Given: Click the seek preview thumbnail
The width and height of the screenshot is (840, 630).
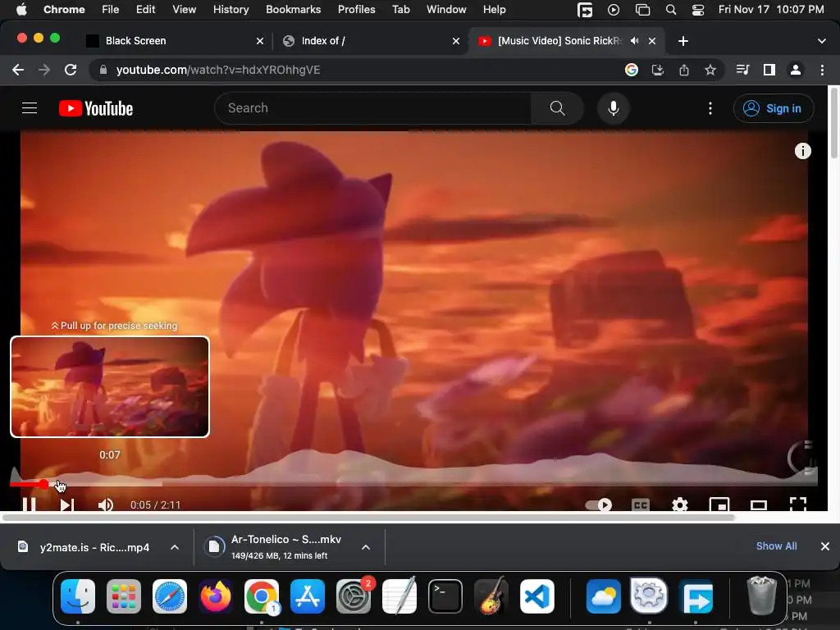Looking at the screenshot, I should 110,387.
